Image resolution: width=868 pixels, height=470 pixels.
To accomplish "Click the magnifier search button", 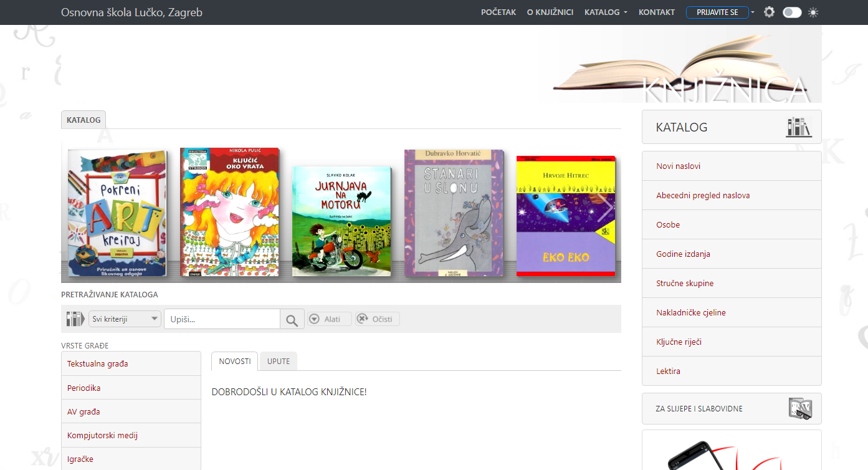I will tap(292, 320).
